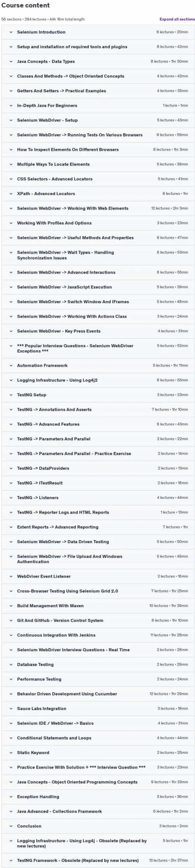Open Git And GitHub - Version Control System
Image resolution: width=195 pixels, height=868 pixels.
point(98,620)
